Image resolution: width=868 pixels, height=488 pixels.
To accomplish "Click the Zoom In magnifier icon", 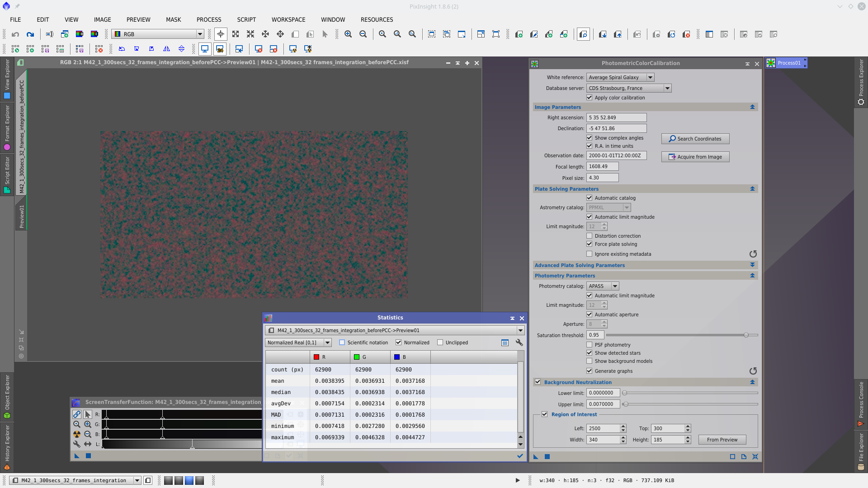I will [x=348, y=34].
